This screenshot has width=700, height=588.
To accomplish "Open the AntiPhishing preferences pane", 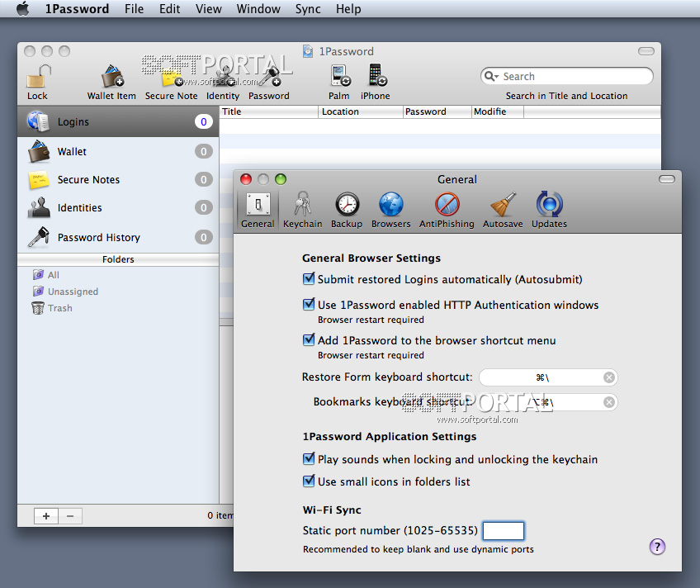I will coord(447,210).
